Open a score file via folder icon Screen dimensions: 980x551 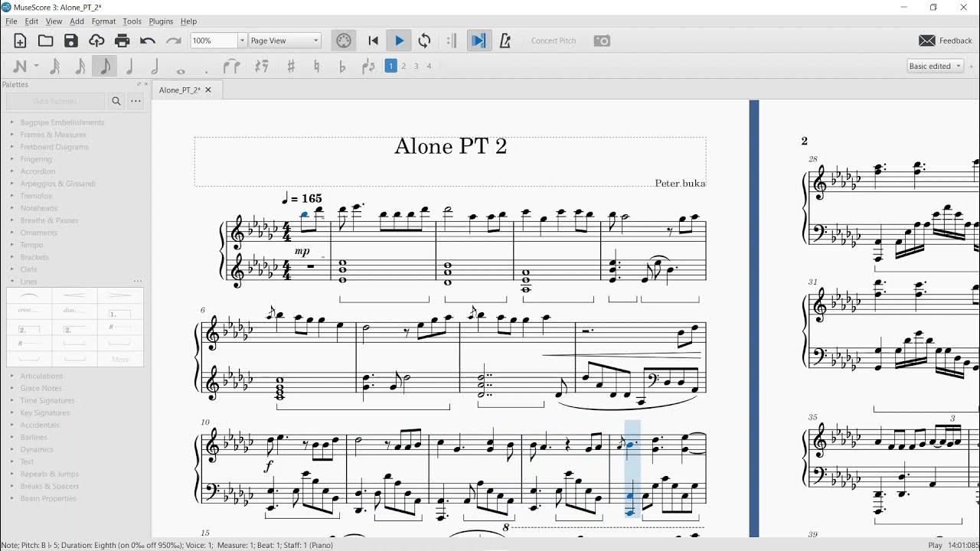click(x=46, y=41)
